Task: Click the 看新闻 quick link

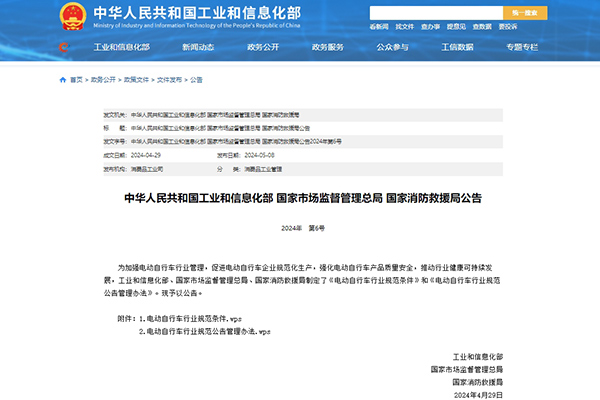Action: click(379, 27)
